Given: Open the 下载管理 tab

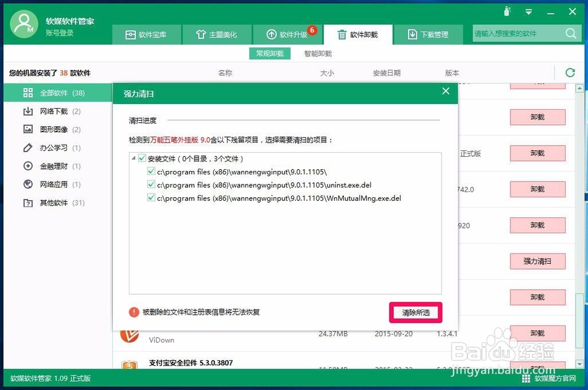Looking at the screenshot, I should [x=428, y=35].
